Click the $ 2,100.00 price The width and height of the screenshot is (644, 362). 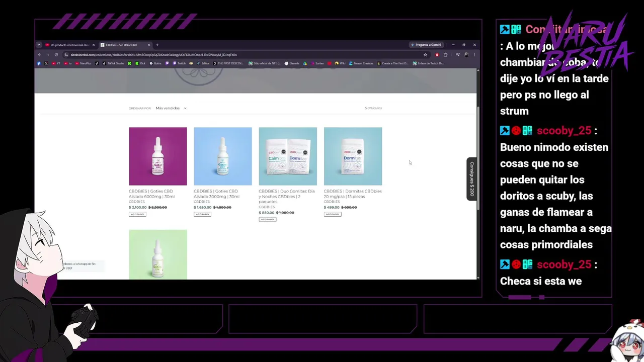pyautogui.click(x=138, y=207)
